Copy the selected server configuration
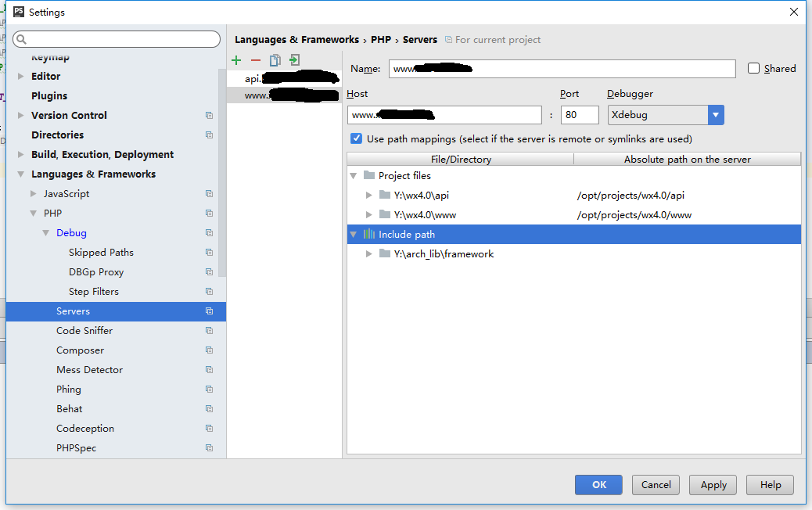812x510 pixels. [275, 60]
